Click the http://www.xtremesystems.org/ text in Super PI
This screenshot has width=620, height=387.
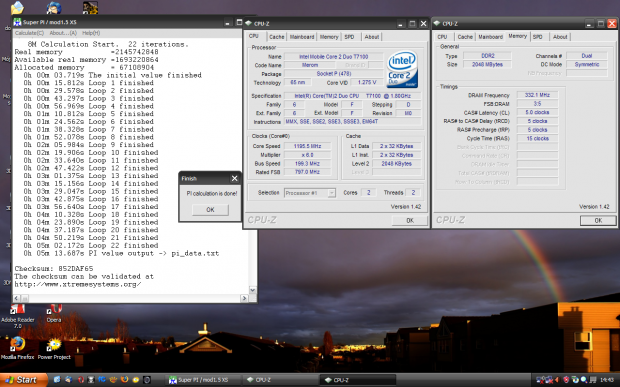(x=78, y=284)
